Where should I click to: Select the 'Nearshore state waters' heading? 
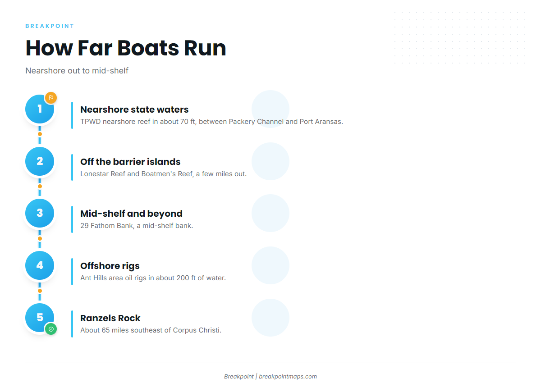pos(134,109)
